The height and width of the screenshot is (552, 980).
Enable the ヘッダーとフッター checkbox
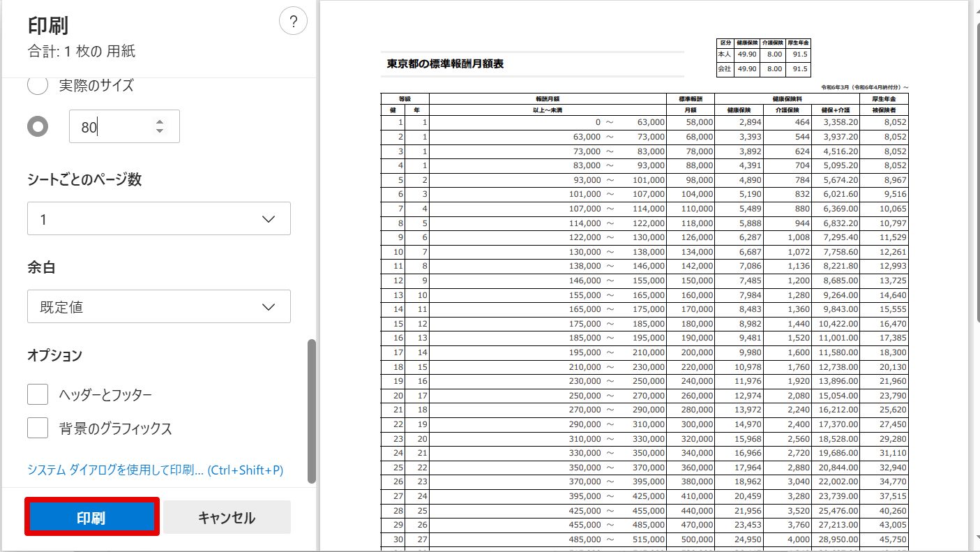pyautogui.click(x=38, y=394)
